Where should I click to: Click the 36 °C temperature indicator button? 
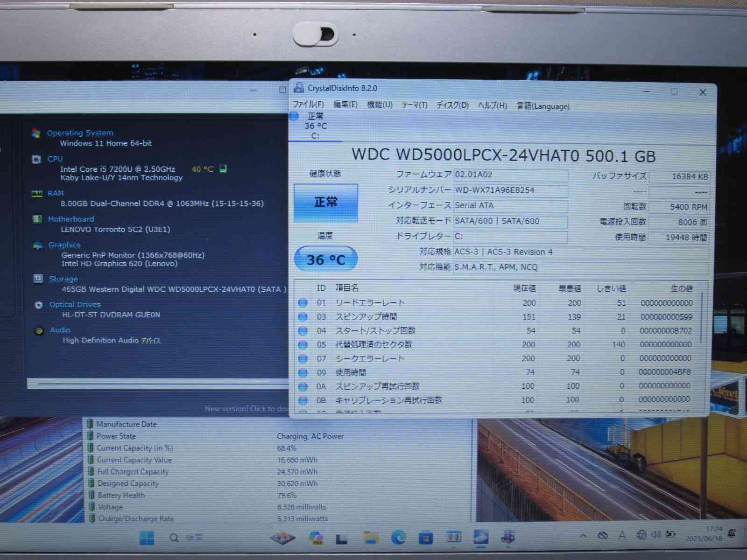click(x=325, y=259)
